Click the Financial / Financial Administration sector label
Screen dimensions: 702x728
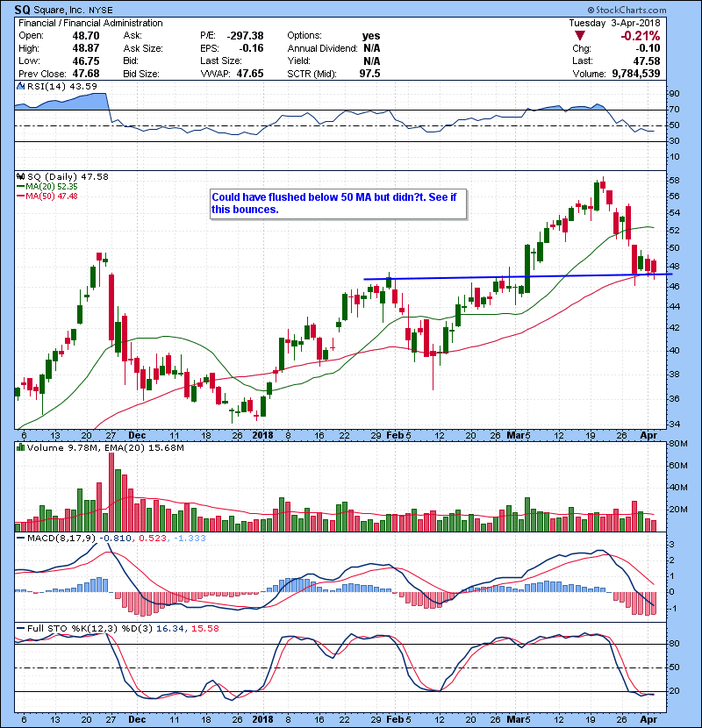[x=90, y=23]
